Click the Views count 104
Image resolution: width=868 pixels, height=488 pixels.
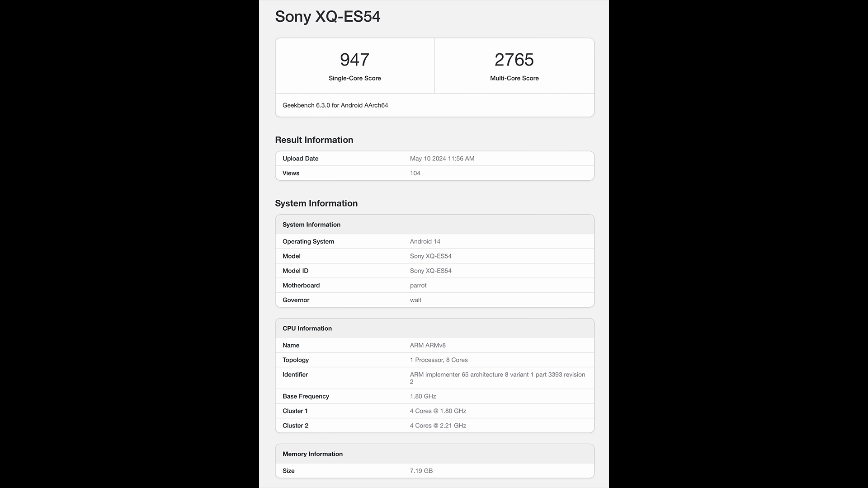[x=415, y=173]
